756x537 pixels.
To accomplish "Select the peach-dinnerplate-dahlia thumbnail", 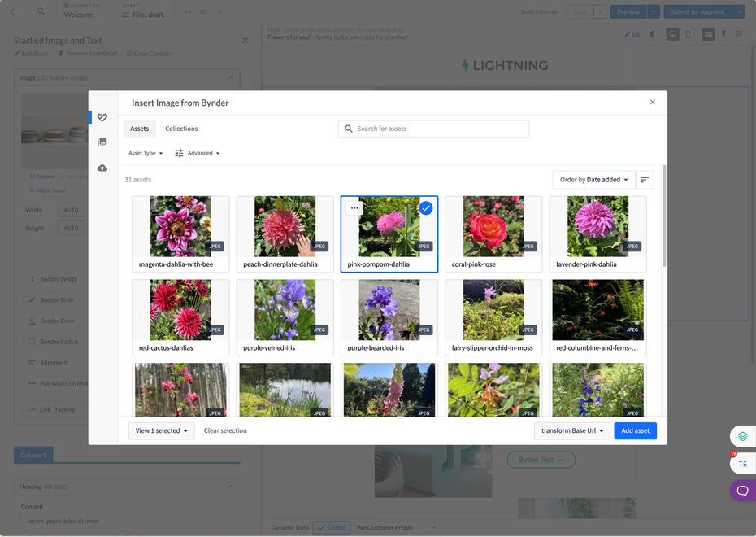I will pyautogui.click(x=285, y=234).
